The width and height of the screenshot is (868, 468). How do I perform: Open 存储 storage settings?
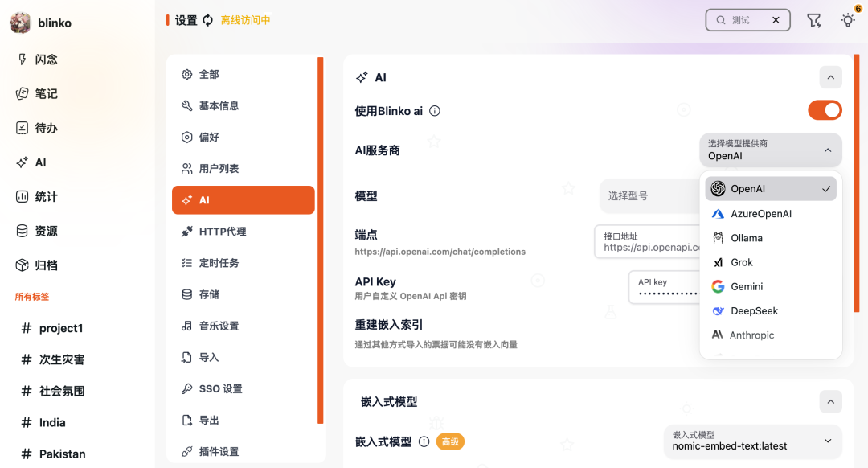tap(243, 294)
